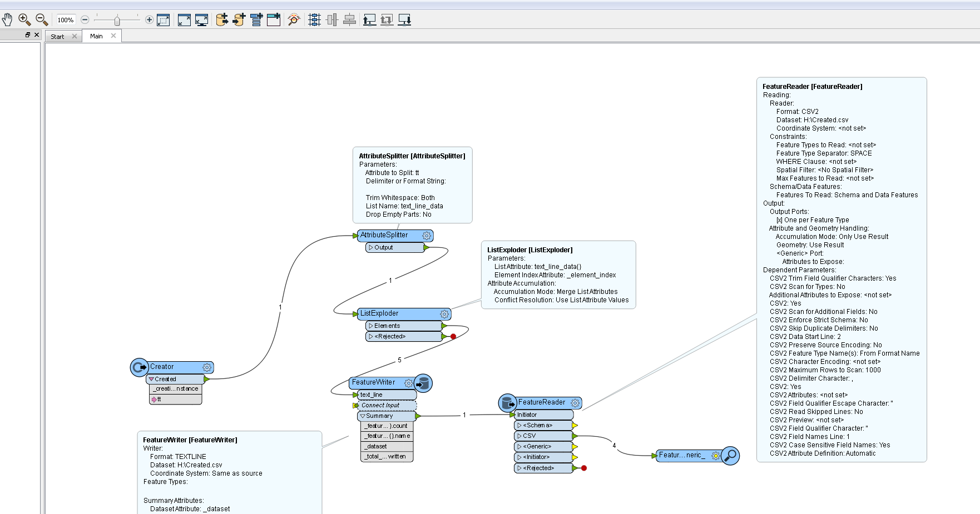Switch to the Start tab

pyautogui.click(x=57, y=37)
